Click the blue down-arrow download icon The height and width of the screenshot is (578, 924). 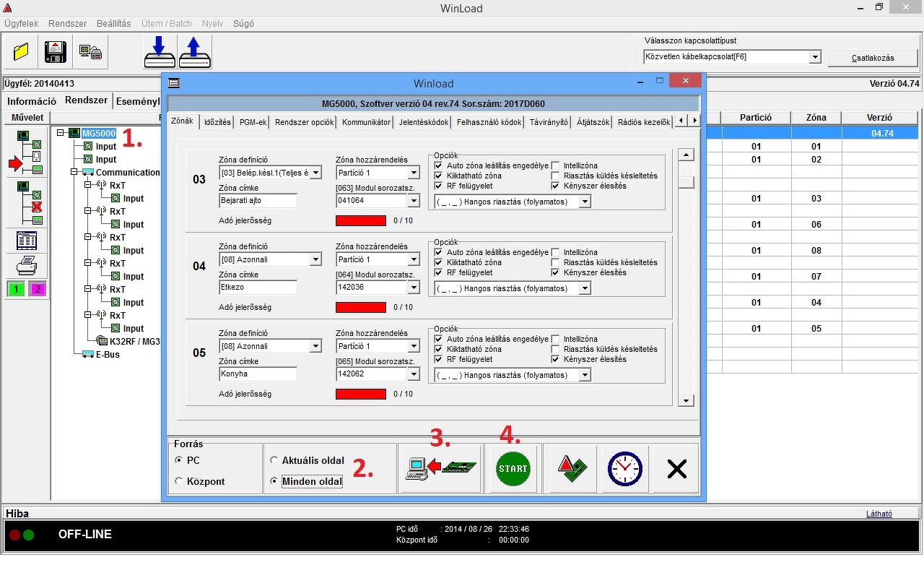[160, 52]
